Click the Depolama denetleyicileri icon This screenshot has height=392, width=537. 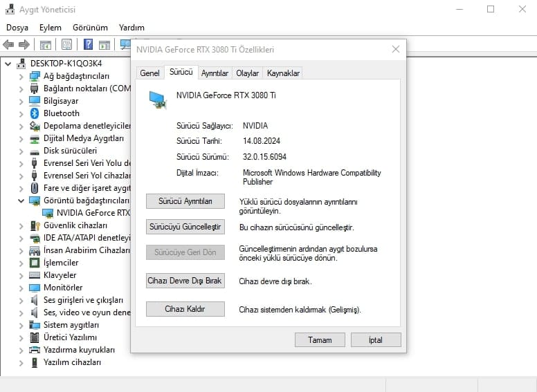click(35, 126)
